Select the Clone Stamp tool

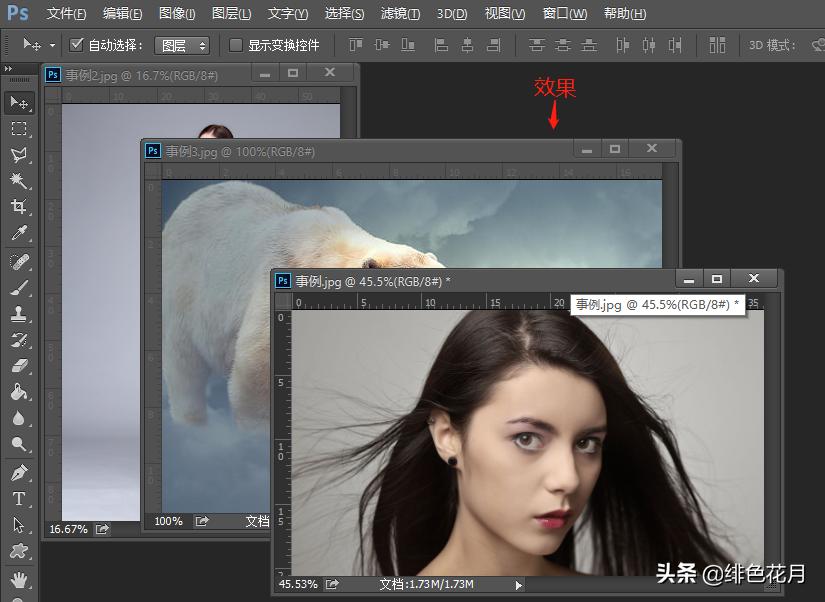click(x=19, y=313)
